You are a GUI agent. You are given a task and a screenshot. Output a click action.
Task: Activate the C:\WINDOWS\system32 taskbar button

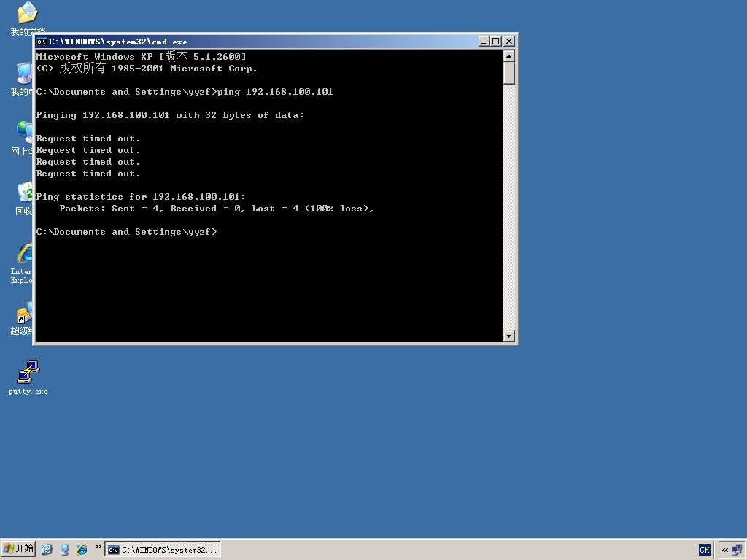click(x=163, y=550)
